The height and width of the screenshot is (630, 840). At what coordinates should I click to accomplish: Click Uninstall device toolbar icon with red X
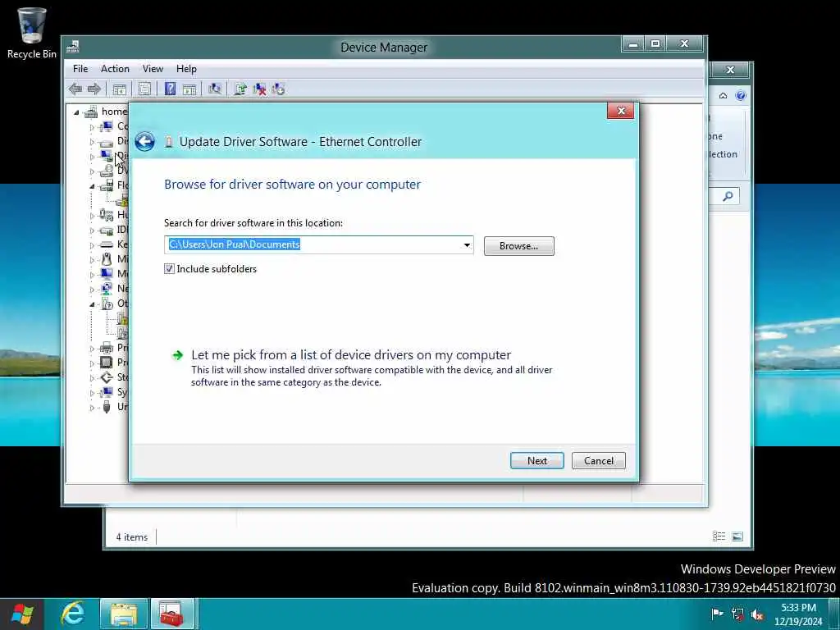[x=259, y=89]
